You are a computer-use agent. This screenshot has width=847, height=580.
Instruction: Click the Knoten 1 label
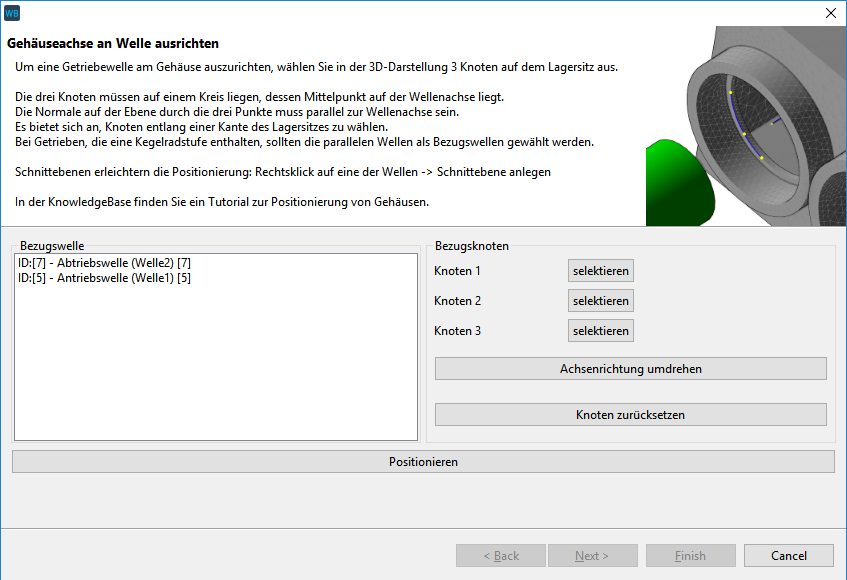pyautogui.click(x=457, y=271)
